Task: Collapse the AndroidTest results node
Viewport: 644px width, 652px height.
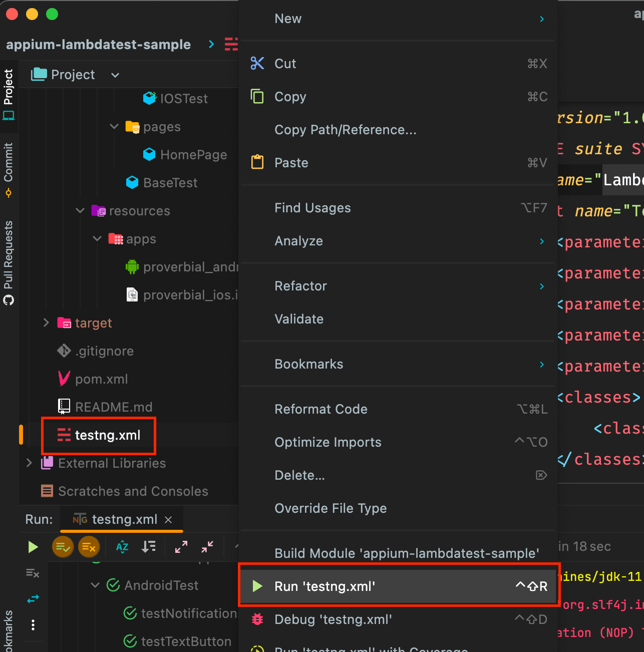Action: click(x=95, y=585)
